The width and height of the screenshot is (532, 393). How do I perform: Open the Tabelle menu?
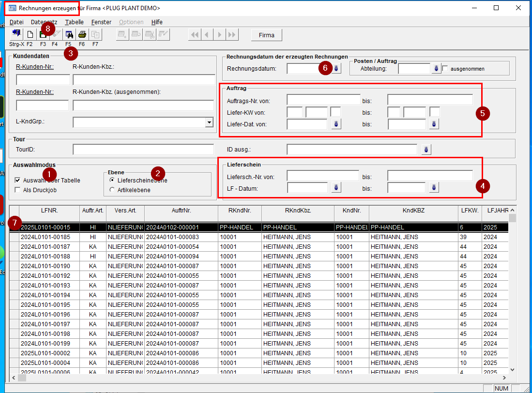pyautogui.click(x=74, y=22)
